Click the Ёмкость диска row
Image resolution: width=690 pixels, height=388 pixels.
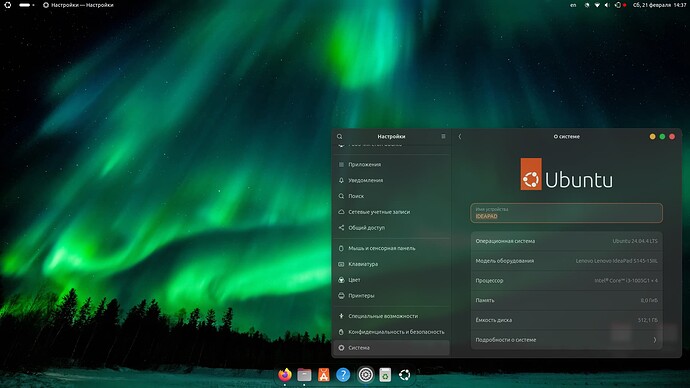point(566,320)
